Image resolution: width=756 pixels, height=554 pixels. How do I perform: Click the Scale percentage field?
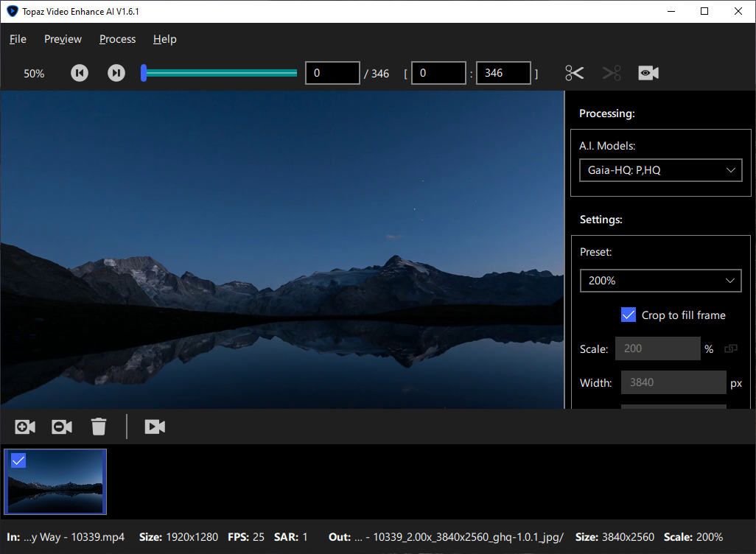coord(658,348)
